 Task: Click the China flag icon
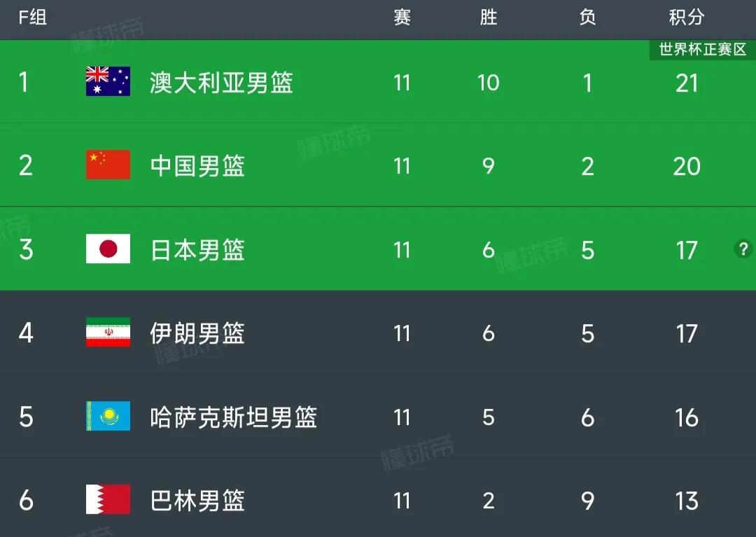(x=107, y=163)
